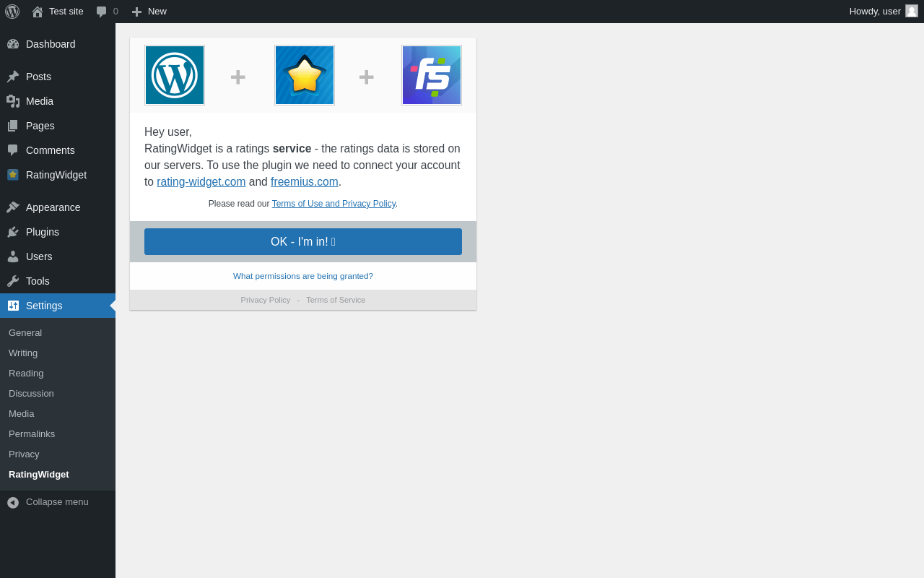This screenshot has width=924, height=578.
Task: Click Howdy, user account menu
Action: pyautogui.click(x=884, y=12)
